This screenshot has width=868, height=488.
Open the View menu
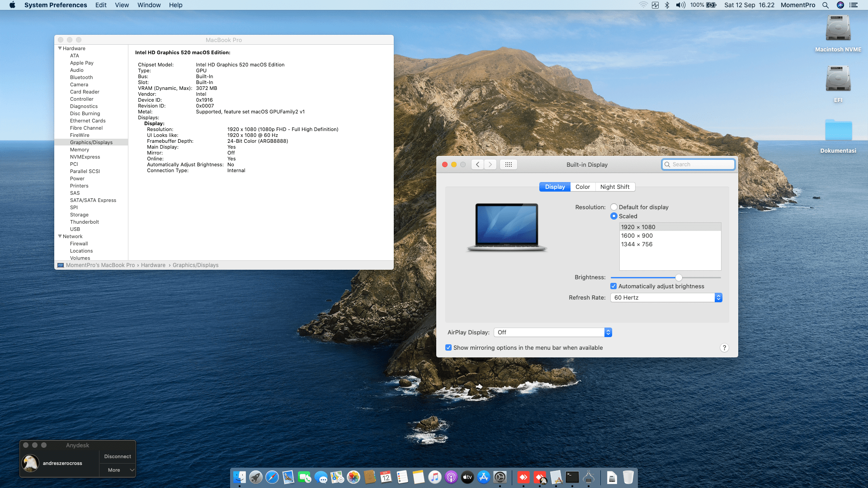[x=122, y=5]
